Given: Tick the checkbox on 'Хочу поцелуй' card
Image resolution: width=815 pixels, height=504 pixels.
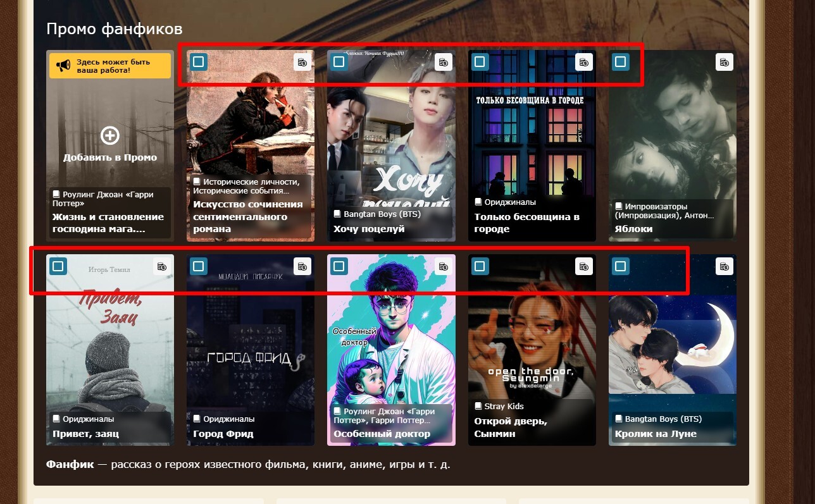Looking at the screenshot, I should click(x=339, y=62).
